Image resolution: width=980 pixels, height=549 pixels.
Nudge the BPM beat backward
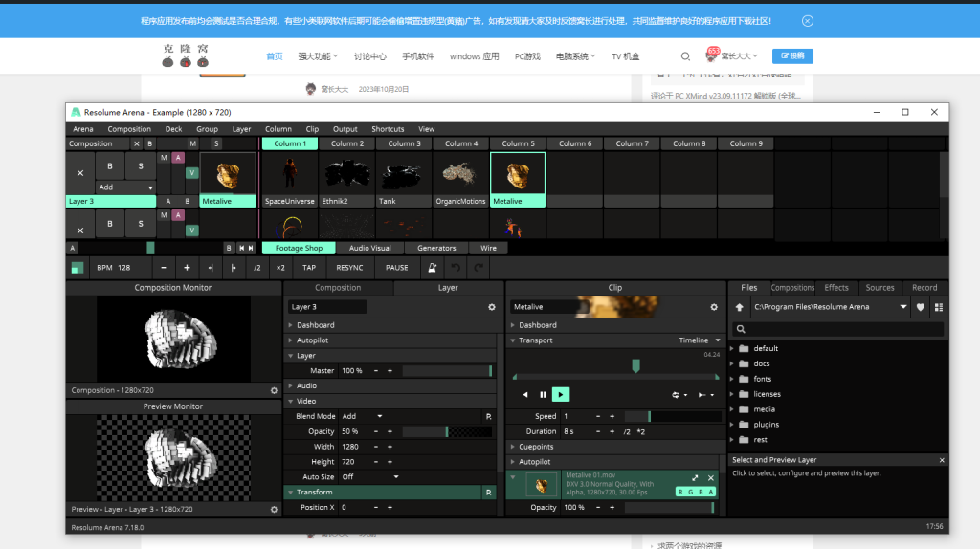coord(210,268)
